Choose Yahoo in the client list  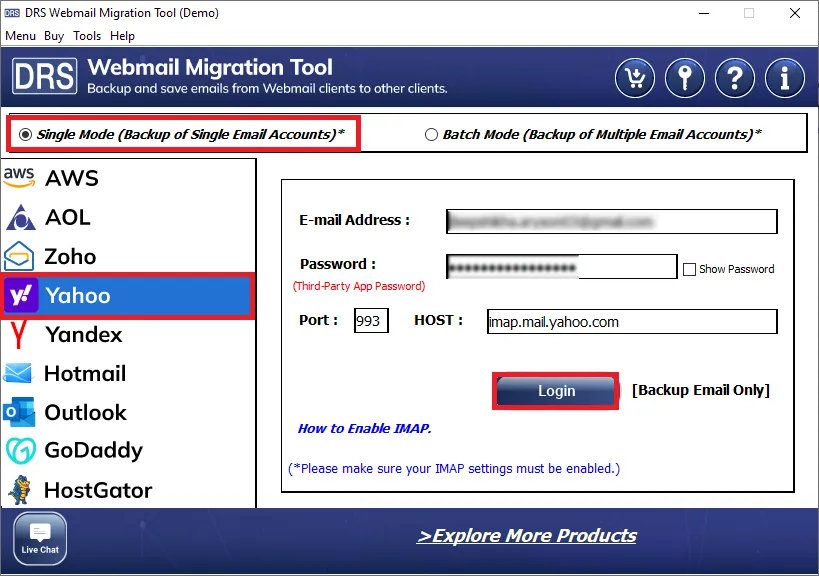coord(128,296)
